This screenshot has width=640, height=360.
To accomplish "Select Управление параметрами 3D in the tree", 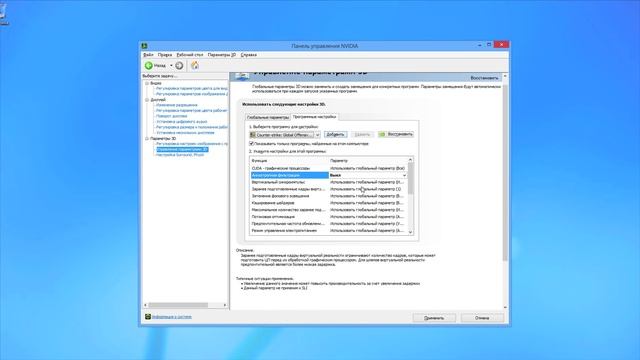I will (182, 149).
